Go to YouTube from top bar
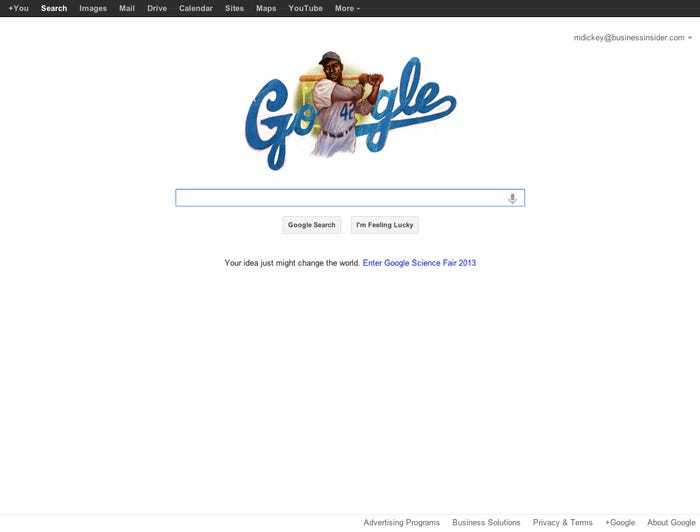This screenshot has width=700, height=532. tap(306, 8)
